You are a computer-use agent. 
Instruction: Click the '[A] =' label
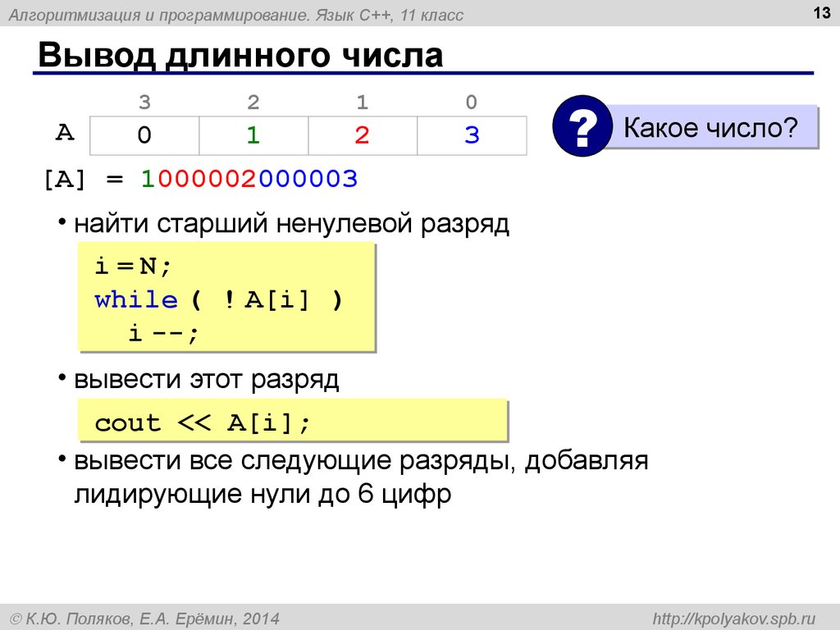(x=84, y=180)
